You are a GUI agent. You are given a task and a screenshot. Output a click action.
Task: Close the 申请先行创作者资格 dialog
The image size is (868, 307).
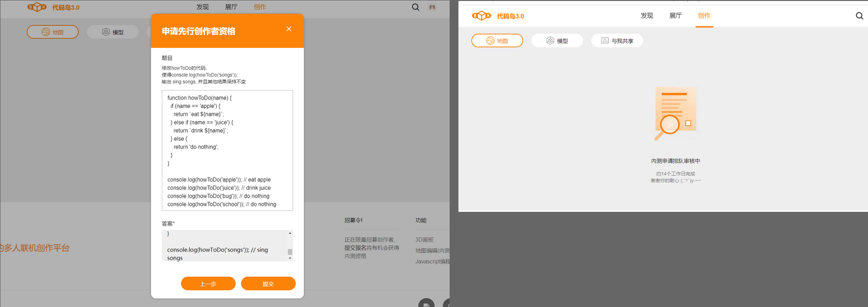pos(289,29)
